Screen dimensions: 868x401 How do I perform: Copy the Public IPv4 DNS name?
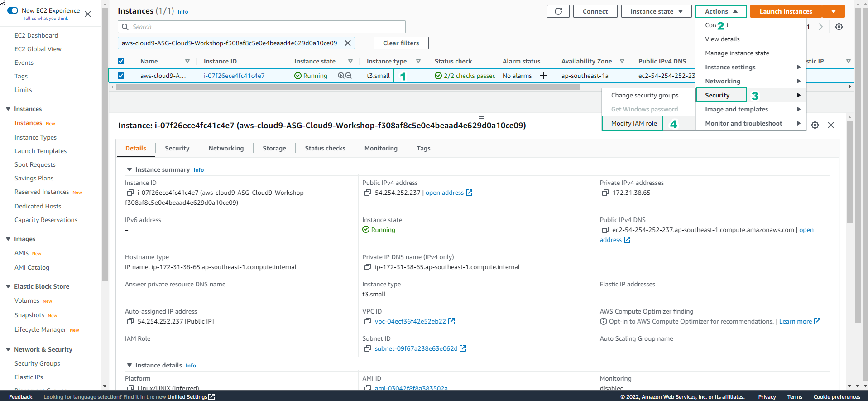point(605,230)
